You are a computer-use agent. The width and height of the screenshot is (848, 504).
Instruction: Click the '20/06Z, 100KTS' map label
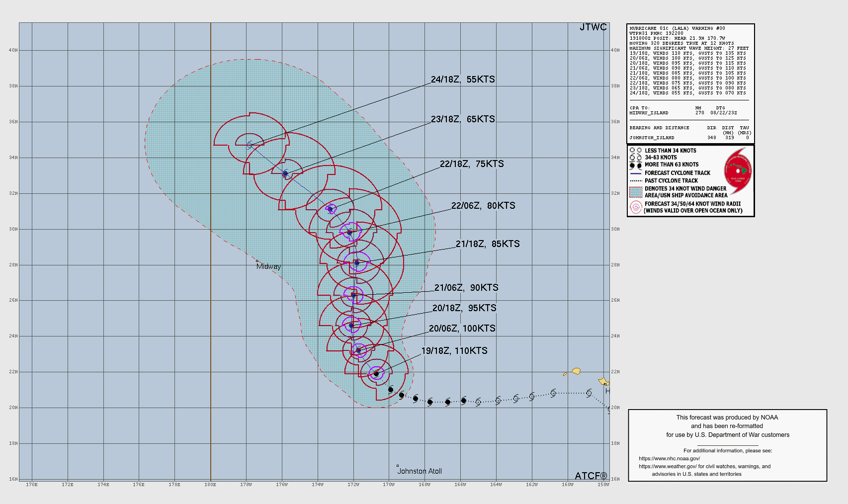(462, 329)
